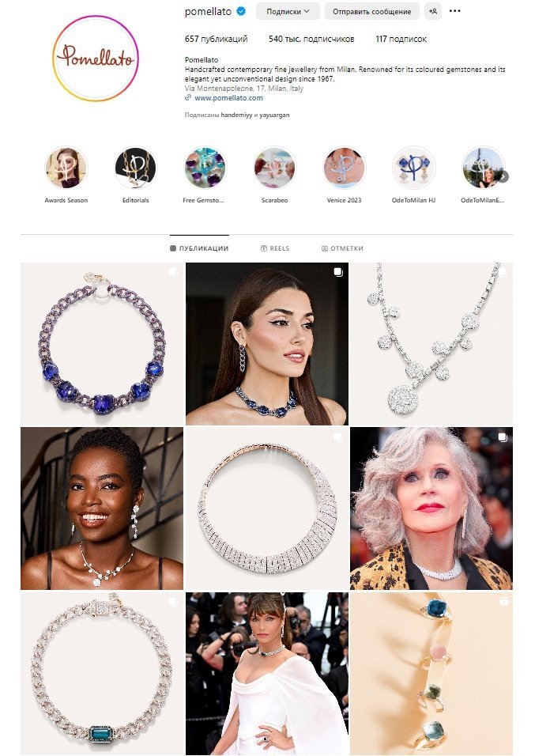The width and height of the screenshot is (535, 756).
Task: Open the blue gemstone chain necklace post
Action: 102,344
